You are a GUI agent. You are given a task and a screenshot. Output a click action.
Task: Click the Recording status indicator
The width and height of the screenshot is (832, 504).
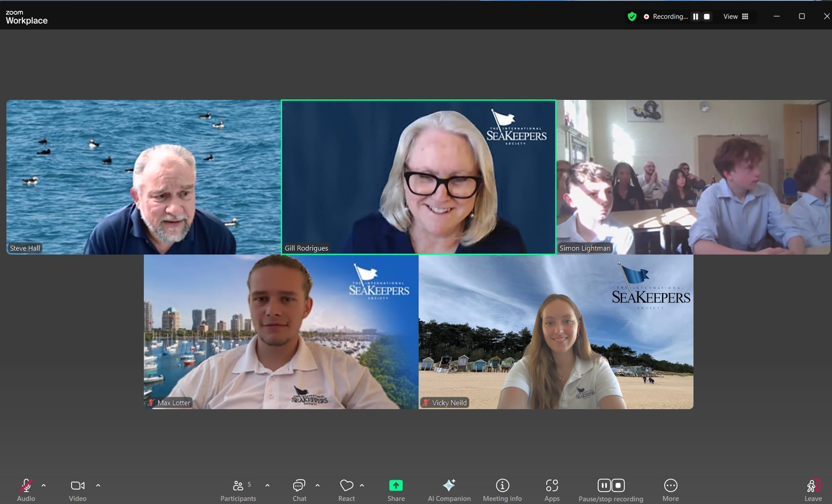coord(666,17)
